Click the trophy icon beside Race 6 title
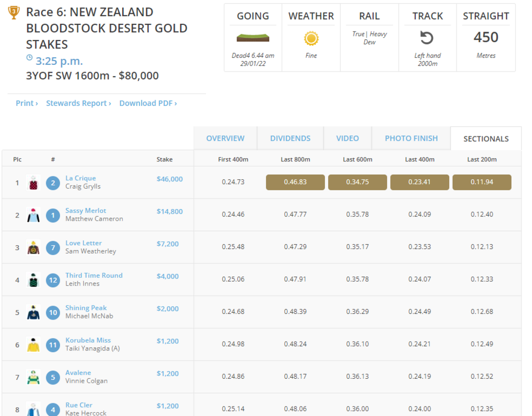 [x=14, y=12]
